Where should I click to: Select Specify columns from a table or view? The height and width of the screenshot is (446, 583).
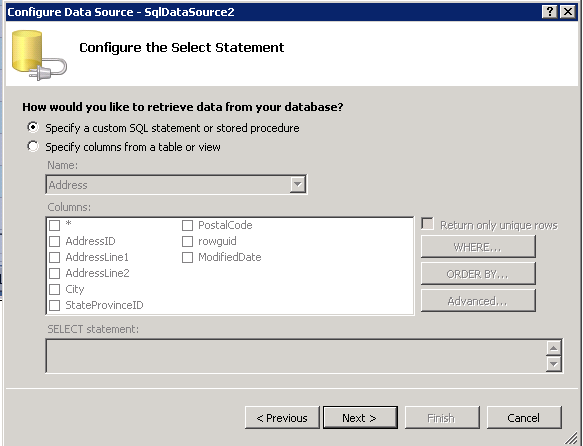point(33,146)
